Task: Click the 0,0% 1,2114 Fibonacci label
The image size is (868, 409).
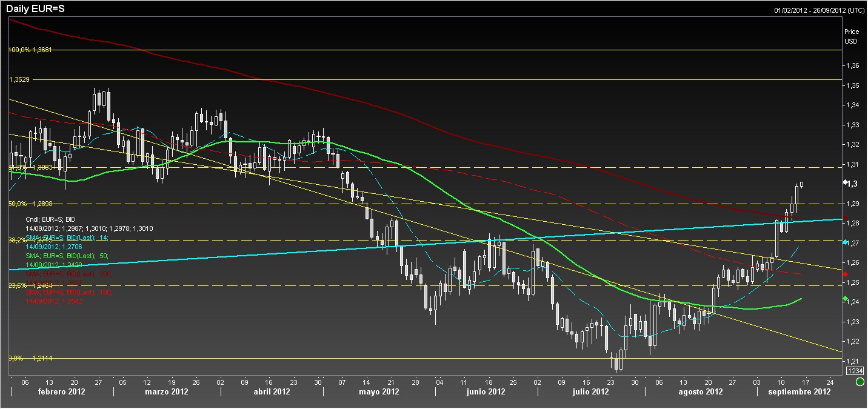Action: (29, 358)
